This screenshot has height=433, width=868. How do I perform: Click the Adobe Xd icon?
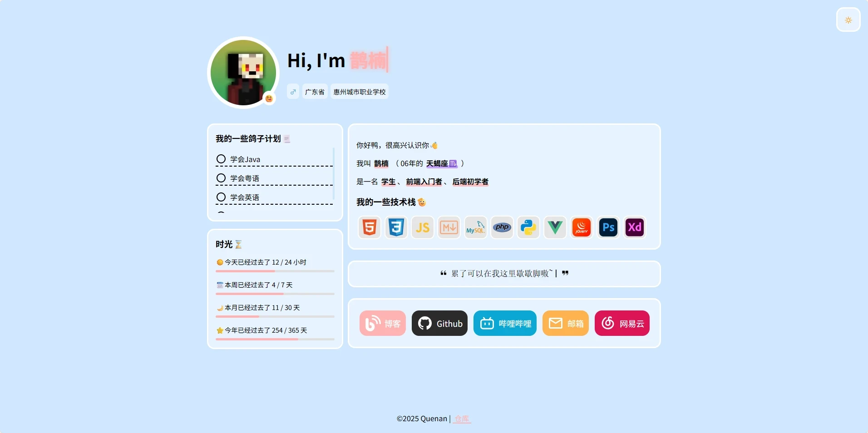pyautogui.click(x=635, y=227)
